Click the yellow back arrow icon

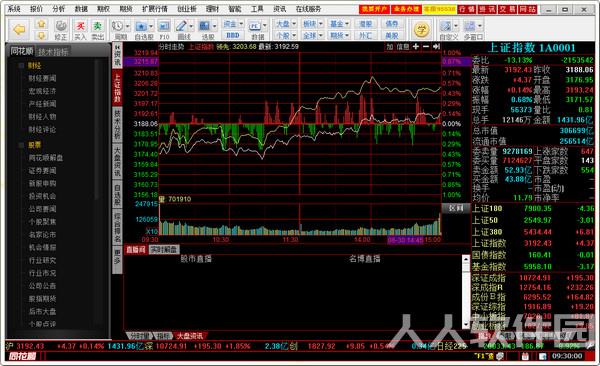[x=19, y=29]
